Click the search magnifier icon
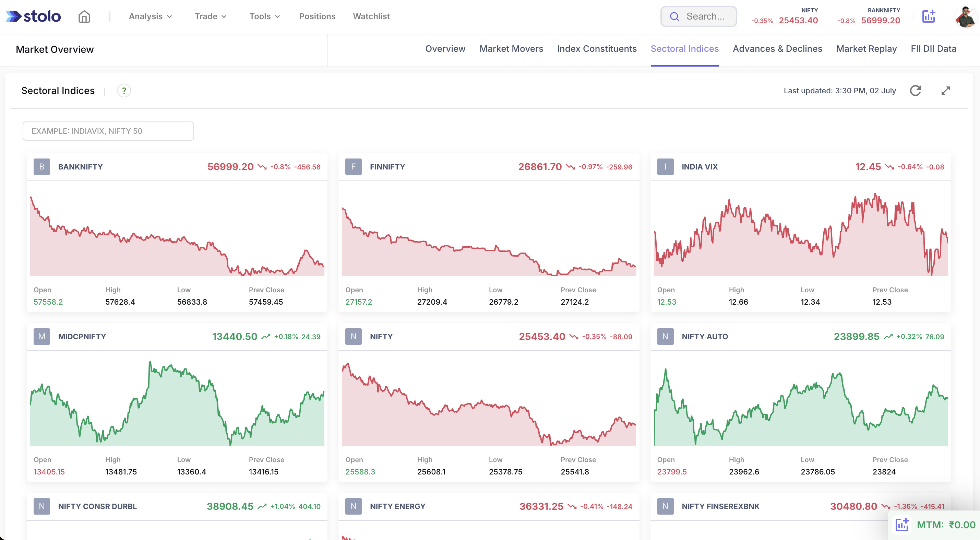The height and width of the screenshot is (540, 980). pos(674,16)
